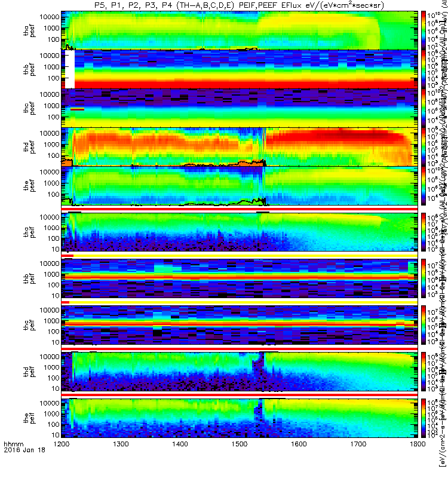Image resolution: width=448 pixels, height=478 pixels.
Task: Click the 1400 time tick label
Action: click(x=180, y=443)
